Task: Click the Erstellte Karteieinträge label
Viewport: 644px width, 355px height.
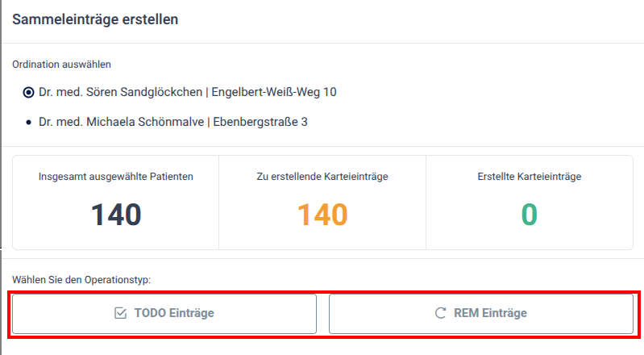Action: pyautogui.click(x=530, y=177)
